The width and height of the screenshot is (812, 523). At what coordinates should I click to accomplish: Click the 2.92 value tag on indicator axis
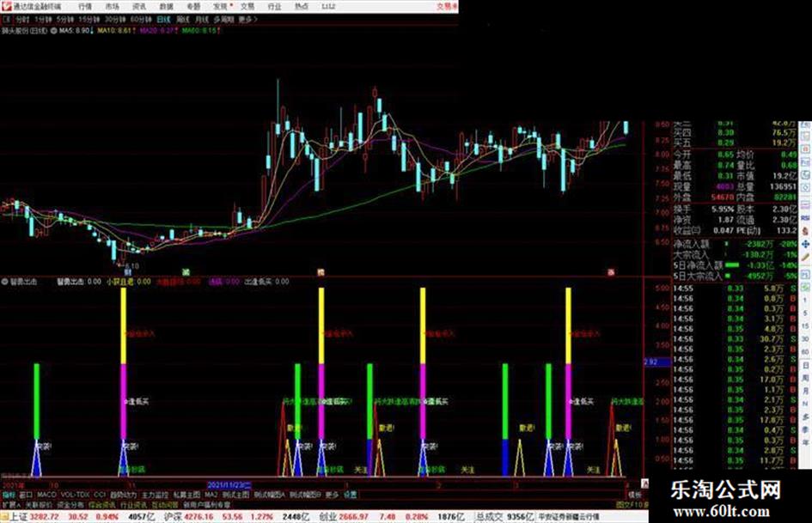click(657, 362)
